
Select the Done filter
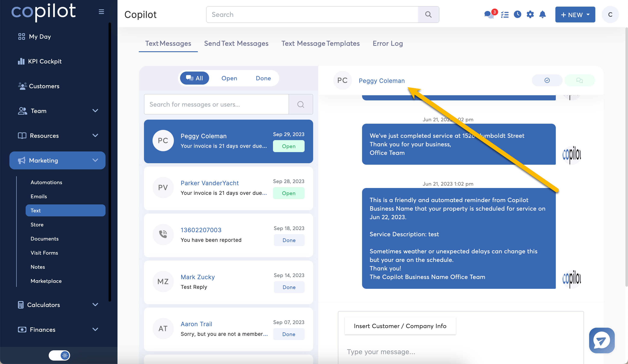tap(263, 78)
